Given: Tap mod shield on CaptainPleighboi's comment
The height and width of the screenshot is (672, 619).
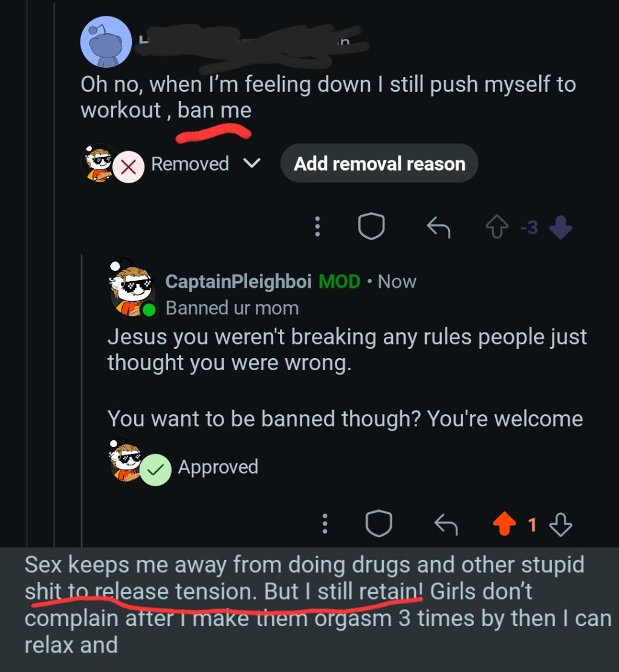Looking at the screenshot, I should click(x=378, y=524).
